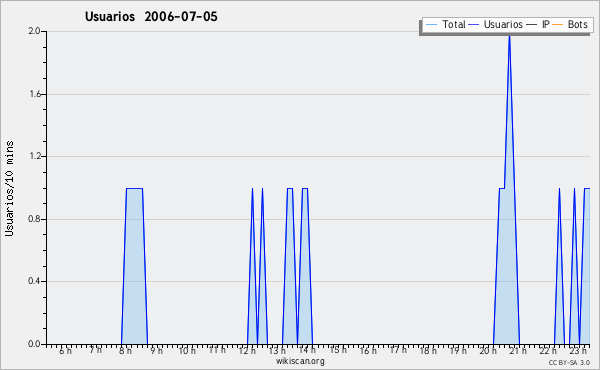Click the chart title 'Usuarios 2006-07-05'
Screen dimensions: 600x370
151,16
